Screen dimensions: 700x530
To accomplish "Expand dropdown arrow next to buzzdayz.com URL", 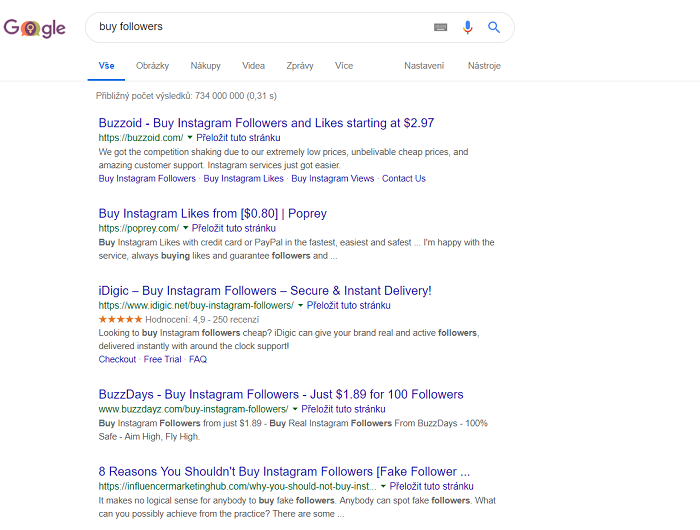I will [295, 409].
